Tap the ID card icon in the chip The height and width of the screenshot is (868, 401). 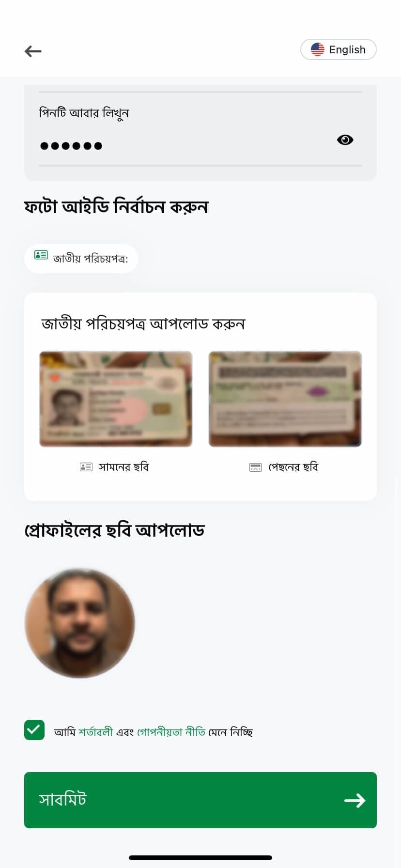pyautogui.click(x=41, y=255)
